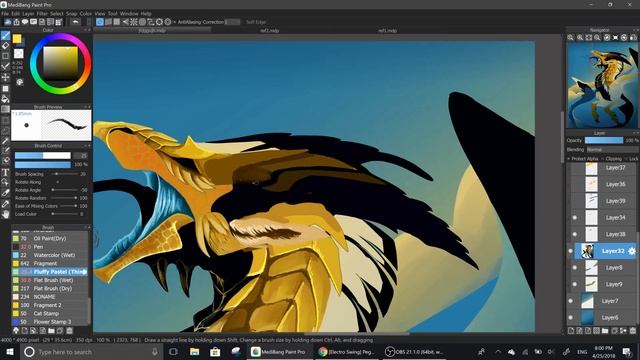Click the speech bubble icon in toolbar
This screenshot has width=640, height=360.
tap(25, 22)
